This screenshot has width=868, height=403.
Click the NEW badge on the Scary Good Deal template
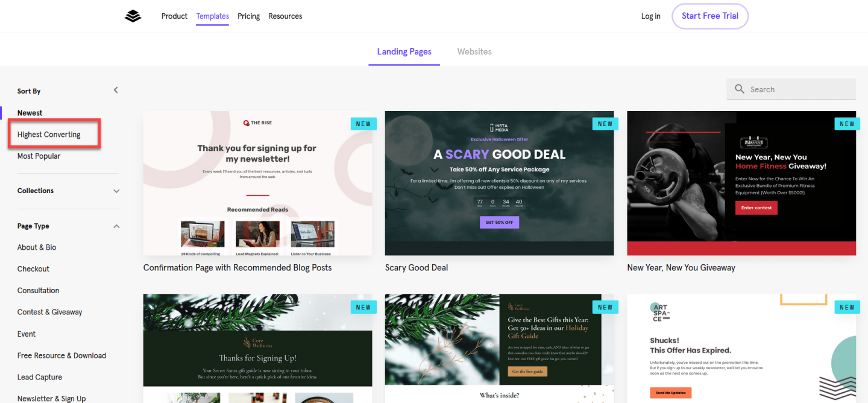[x=605, y=124]
